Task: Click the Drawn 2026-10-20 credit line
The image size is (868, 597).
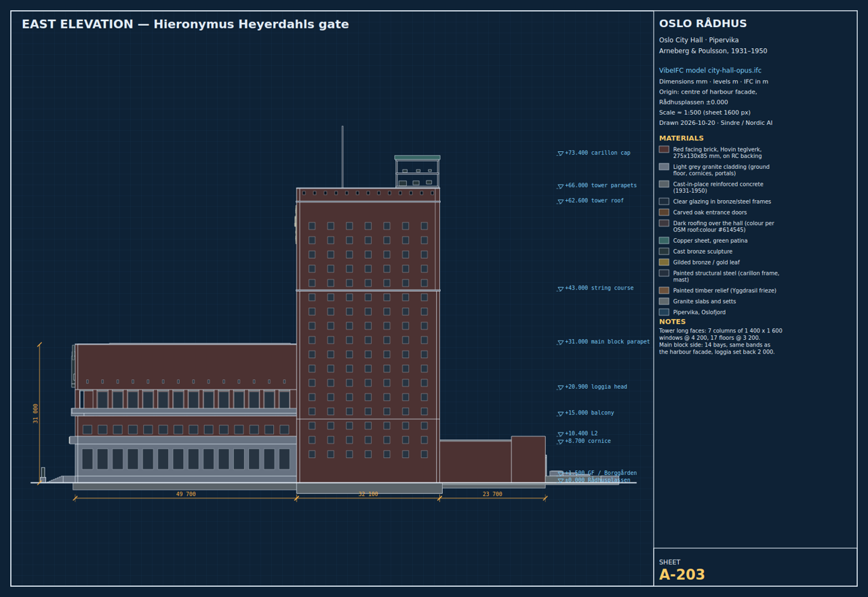Action: 715,123
